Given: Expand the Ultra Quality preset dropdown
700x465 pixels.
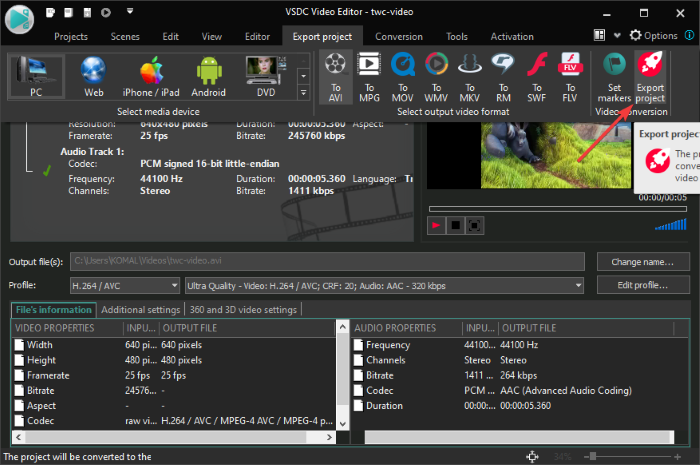Looking at the screenshot, I should pyautogui.click(x=578, y=285).
